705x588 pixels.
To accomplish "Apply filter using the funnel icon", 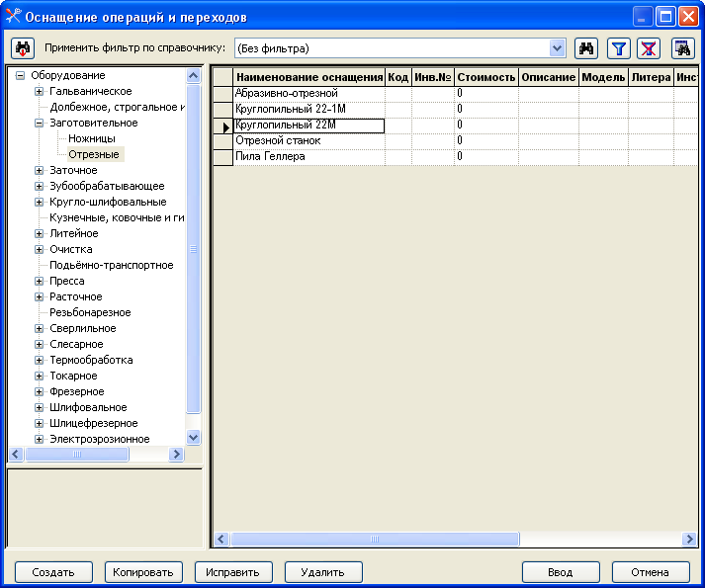I will tap(618, 48).
